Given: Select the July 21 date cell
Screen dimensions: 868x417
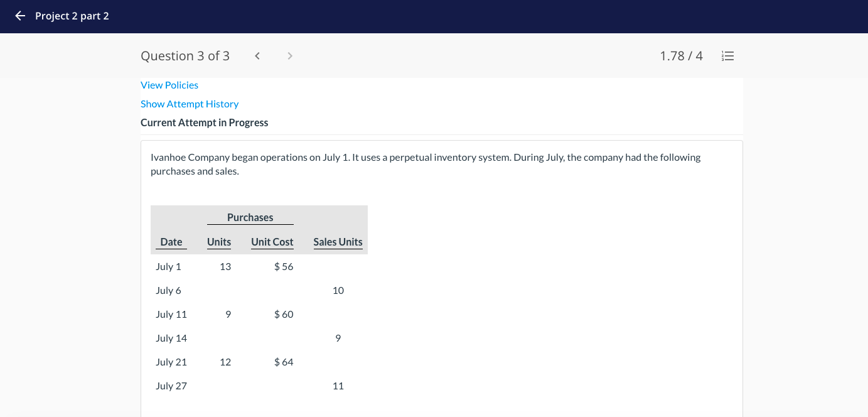Looking at the screenshot, I should (x=171, y=362).
